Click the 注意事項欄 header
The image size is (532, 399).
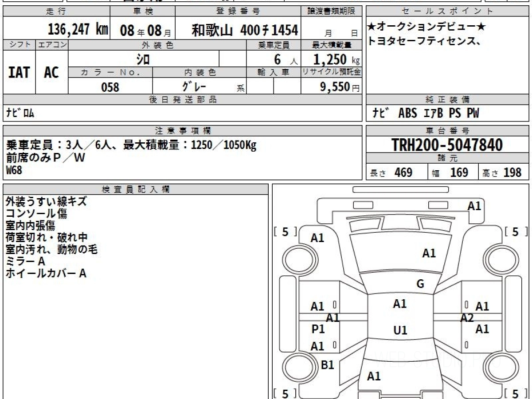pos(183,131)
